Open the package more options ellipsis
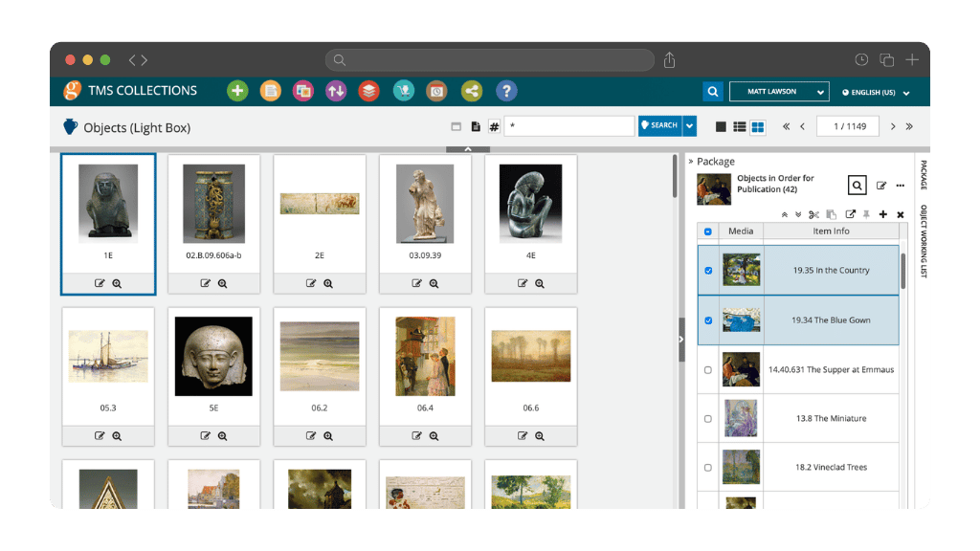 (900, 186)
